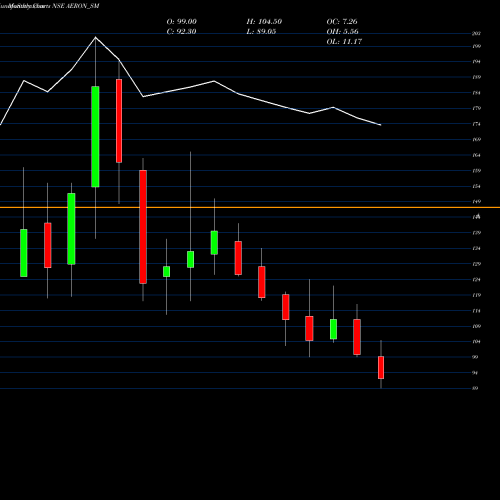The image size is (500, 500).
Task: Click the NSE AERON_SM chart title
Action: [x=76, y=6]
